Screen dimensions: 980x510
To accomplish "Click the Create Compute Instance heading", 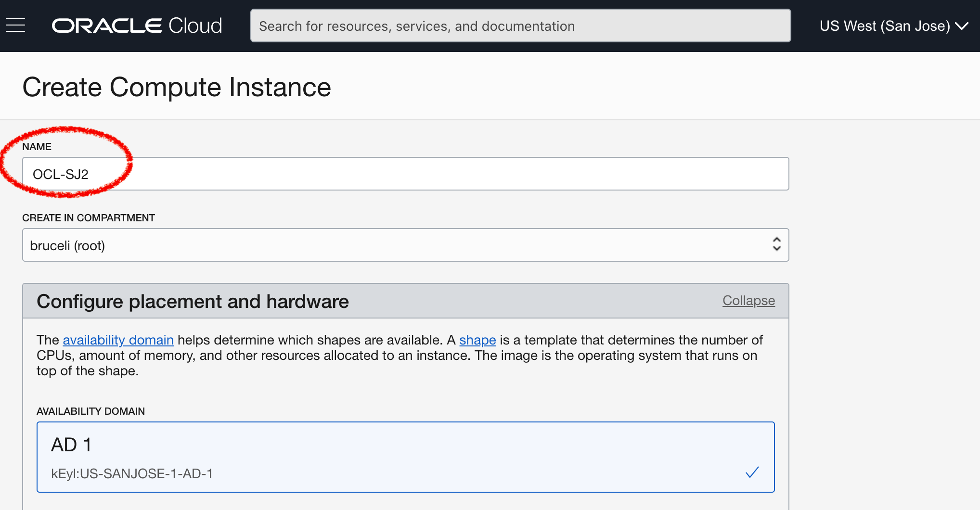I will pyautogui.click(x=177, y=87).
